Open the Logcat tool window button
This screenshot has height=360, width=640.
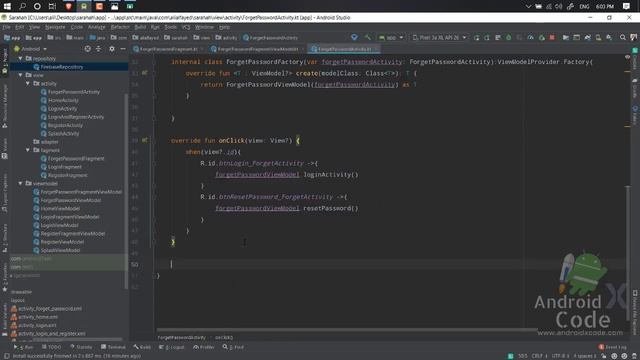click(172, 347)
